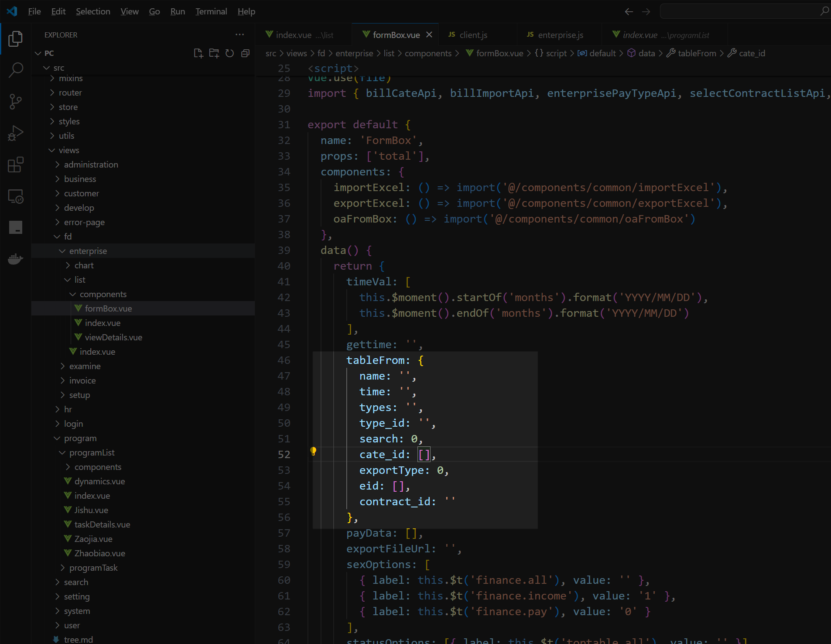831x644 pixels.
Task: Collapse the src folder
Action: [x=47, y=68]
